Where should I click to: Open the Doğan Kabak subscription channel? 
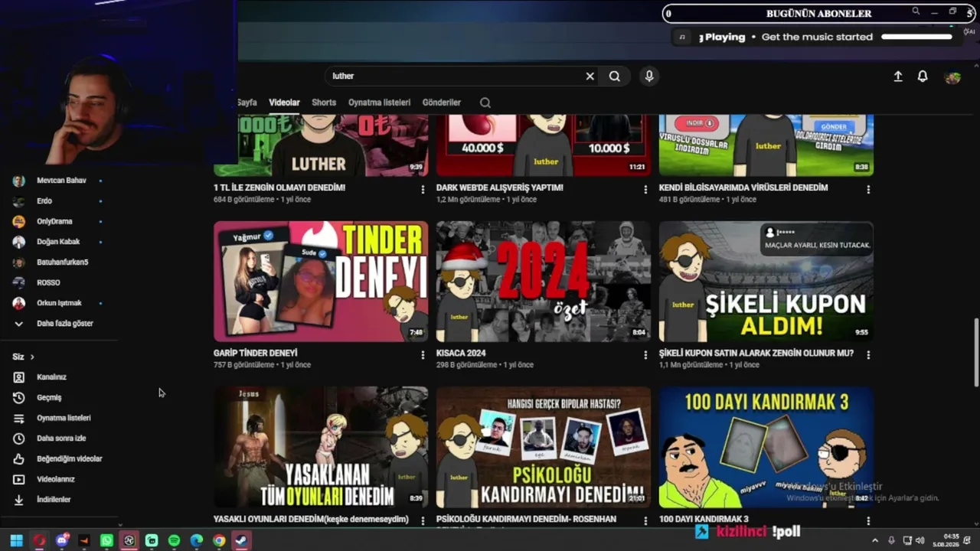tap(59, 242)
